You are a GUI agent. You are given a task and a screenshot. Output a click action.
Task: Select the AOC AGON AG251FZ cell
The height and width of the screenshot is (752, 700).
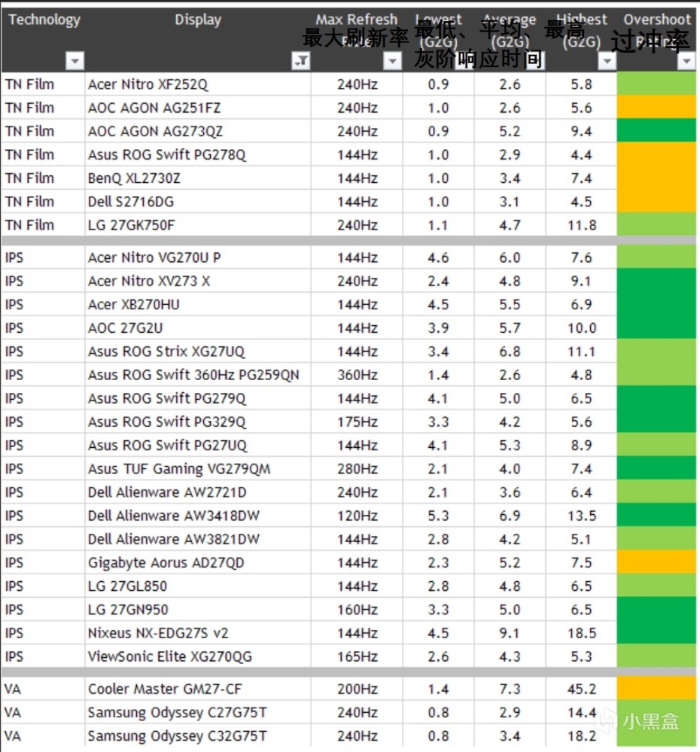(198, 108)
